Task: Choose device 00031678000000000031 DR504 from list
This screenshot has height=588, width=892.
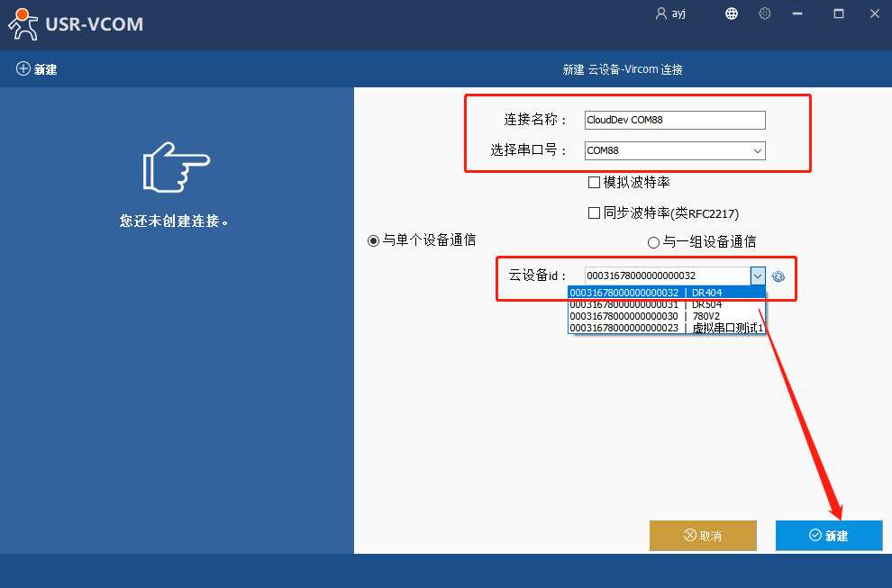Action: click(666, 304)
